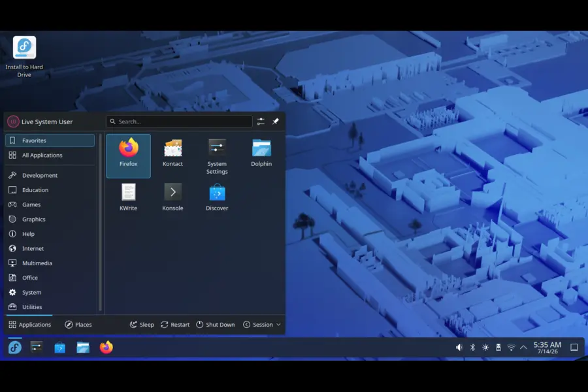Click the category list scrollbar
Viewport: 588px width, 392px height.
[100, 222]
